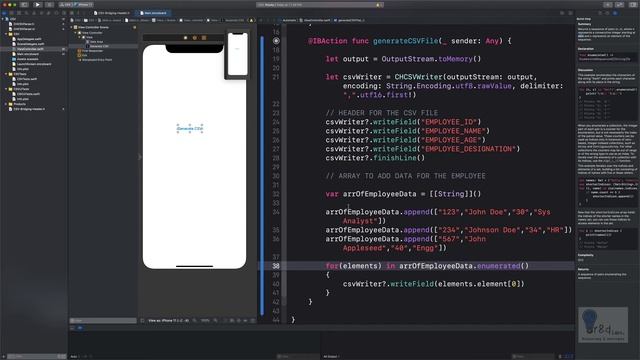Select the Generate CSV button on canvas
Image resolution: width=640 pixels, height=360 pixels.
(x=190, y=129)
